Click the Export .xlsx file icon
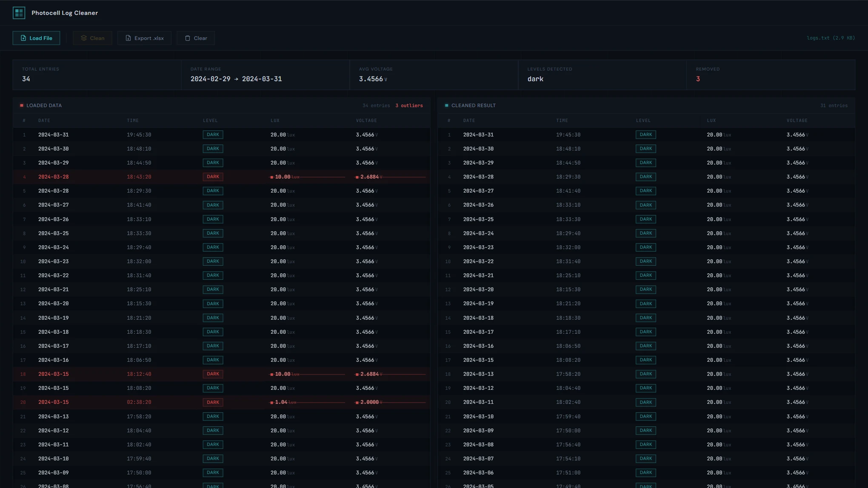The width and height of the screenshot is (868, 488). point(128,38)
